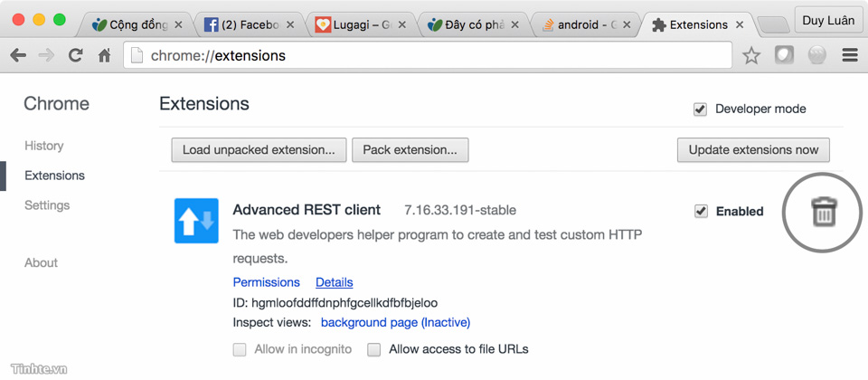The width and height of the screenshot is (868, 380).
Task: Check Allow access to file URLs
Action: pos(374,349)
